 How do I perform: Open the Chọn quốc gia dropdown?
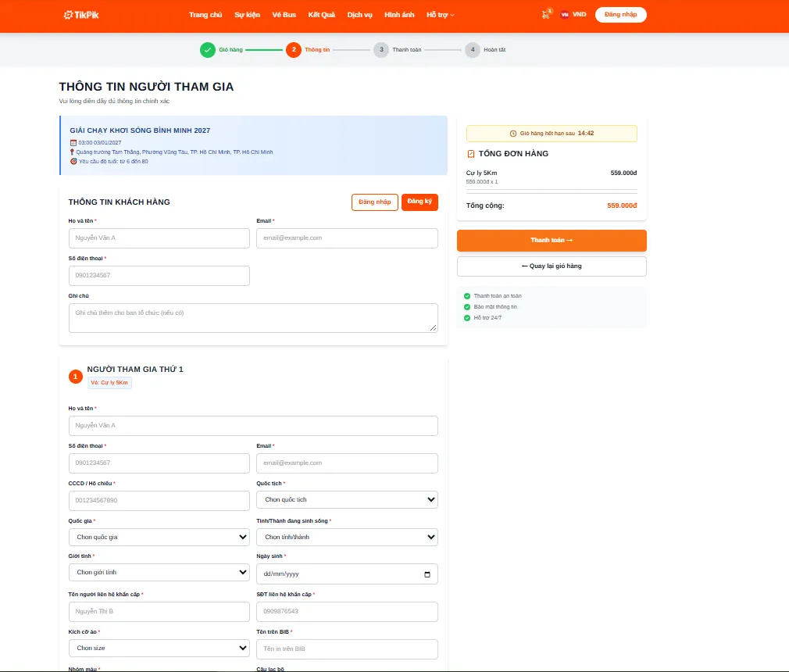159,537
